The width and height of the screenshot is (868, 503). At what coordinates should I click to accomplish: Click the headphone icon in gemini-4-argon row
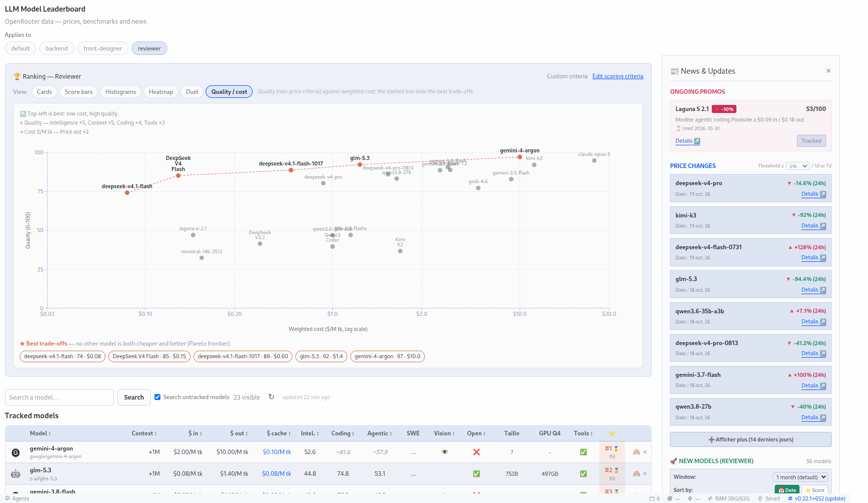[636, 452]
